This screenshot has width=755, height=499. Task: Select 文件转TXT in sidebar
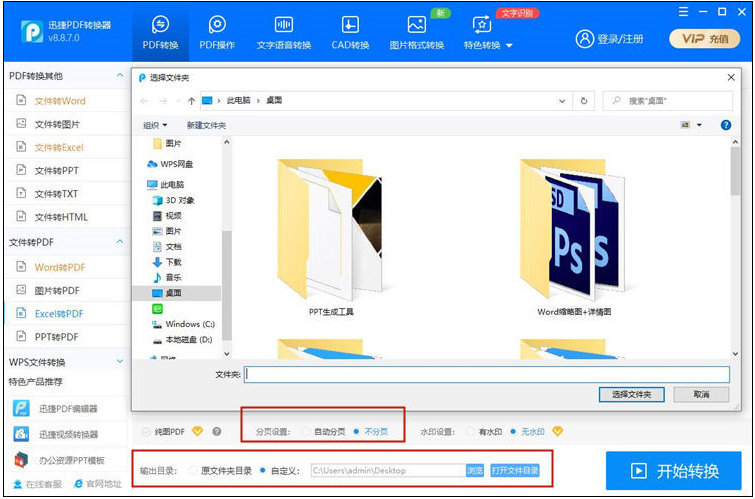pos(56,194)
